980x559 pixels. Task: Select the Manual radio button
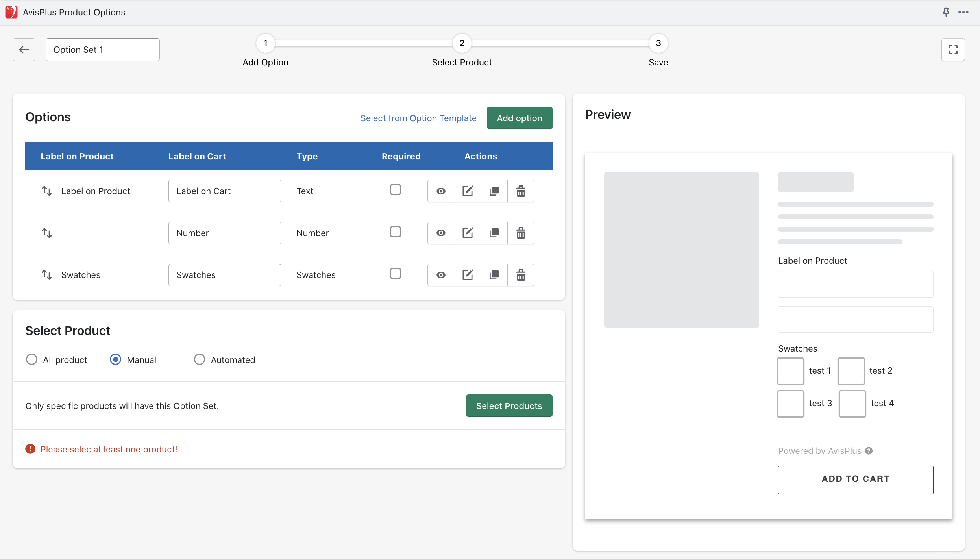pos(115,359)
